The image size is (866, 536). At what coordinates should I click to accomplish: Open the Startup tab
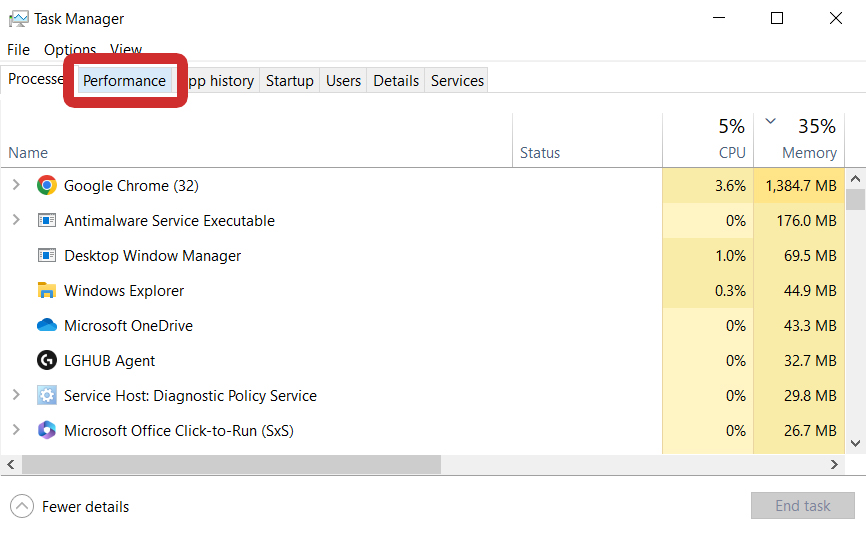click(289, 81)
